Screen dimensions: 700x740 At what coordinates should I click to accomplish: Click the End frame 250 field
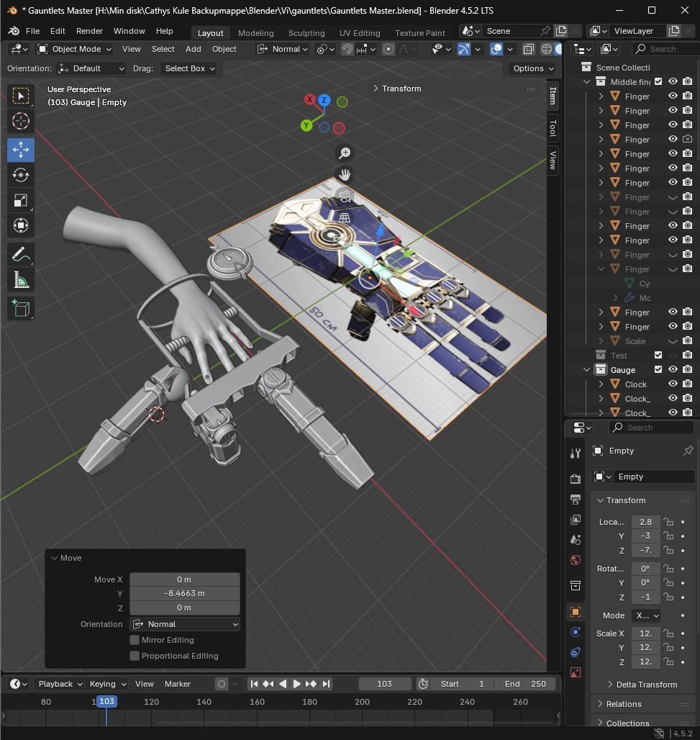(x=525, y=684)
